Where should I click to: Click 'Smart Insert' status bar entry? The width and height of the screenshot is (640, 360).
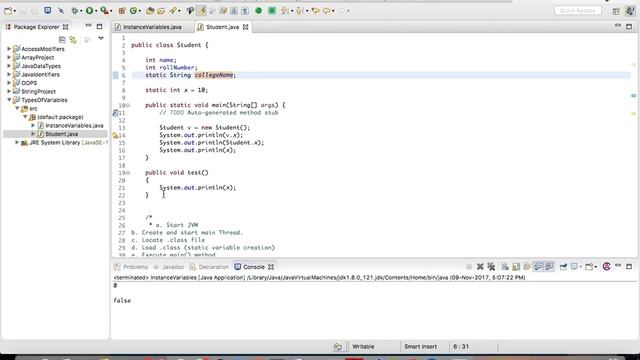(420, 347)
